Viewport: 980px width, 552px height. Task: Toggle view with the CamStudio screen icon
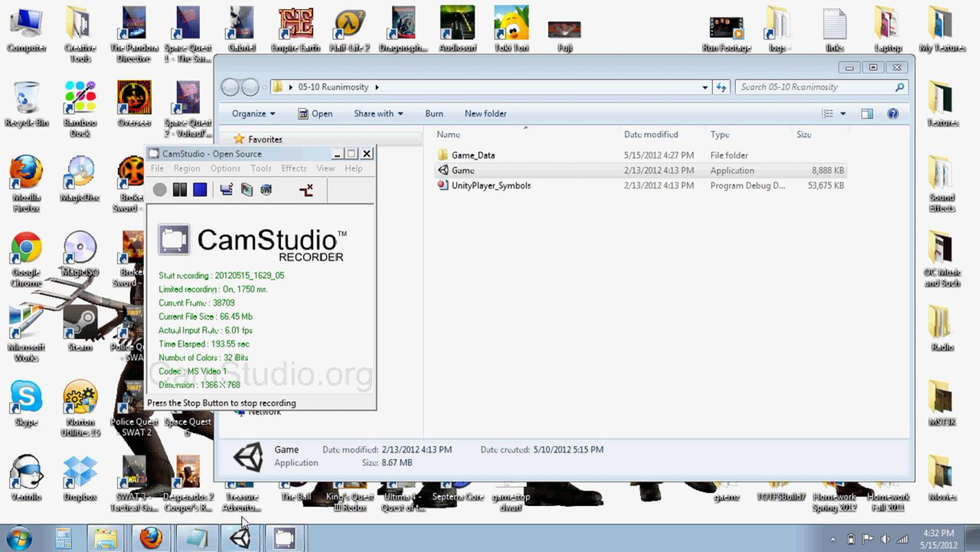227,190
